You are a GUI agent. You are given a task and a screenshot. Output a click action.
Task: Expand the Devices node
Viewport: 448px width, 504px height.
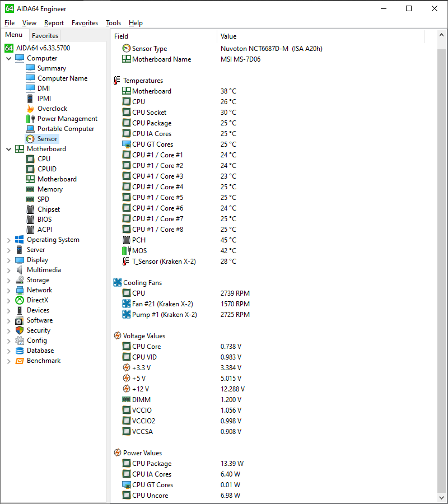click(8, 310)
